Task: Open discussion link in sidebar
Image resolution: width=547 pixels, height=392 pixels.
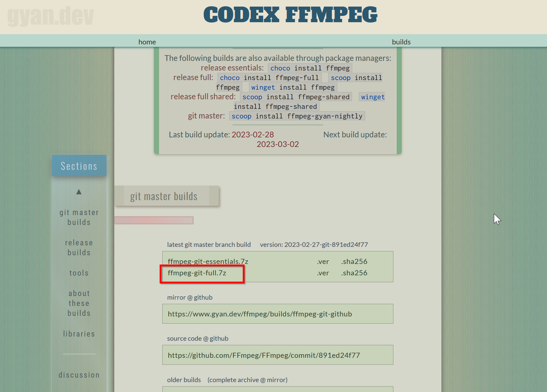Action: [79, 375]
